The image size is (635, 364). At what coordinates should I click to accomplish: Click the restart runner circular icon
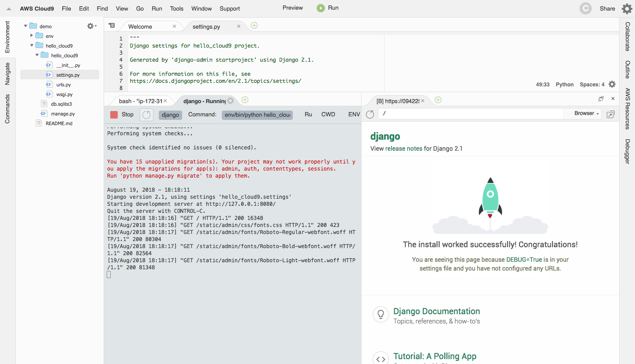click(146, 115)
